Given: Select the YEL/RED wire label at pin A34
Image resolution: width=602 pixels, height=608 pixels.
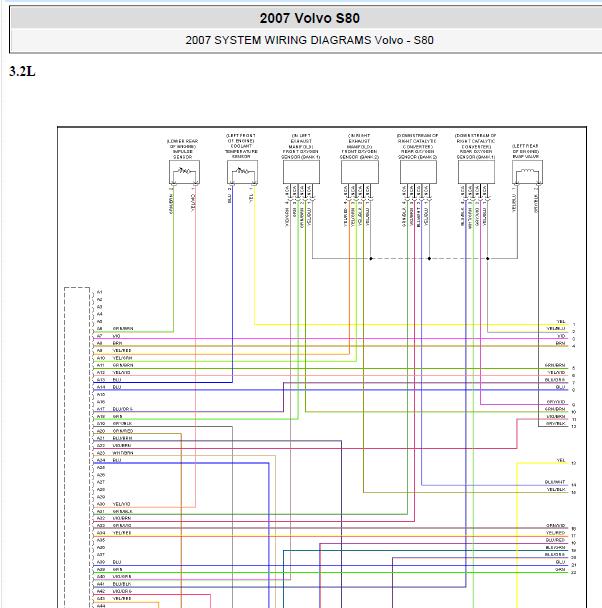Looking at the screenshot, I should [x=122, y=533].
